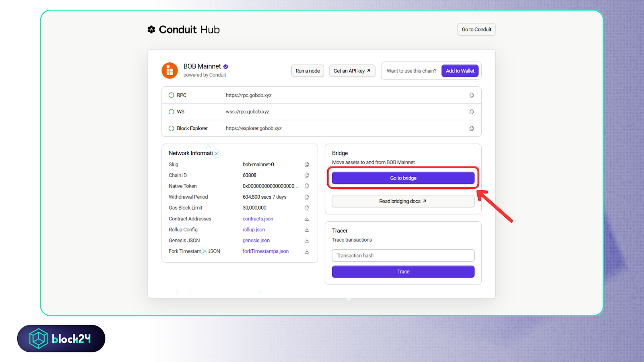Open contracts.json link
Image resolution: width=644 pixels, height=362 pixels.
coord(258,219)
